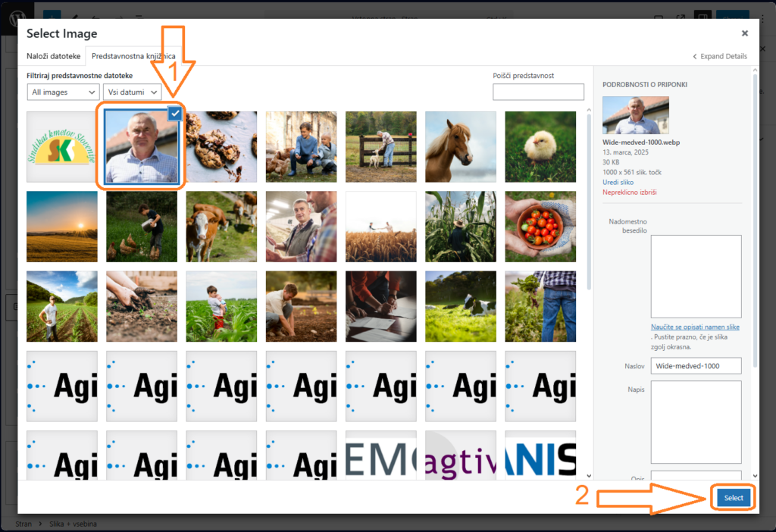This screenshot has height=532, width=776.
Task: Open the All images filter dropdown
Action: (x=63, y=92)
